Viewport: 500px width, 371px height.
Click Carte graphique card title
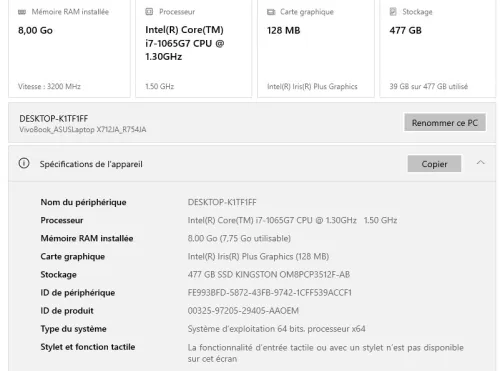(307, 12)
